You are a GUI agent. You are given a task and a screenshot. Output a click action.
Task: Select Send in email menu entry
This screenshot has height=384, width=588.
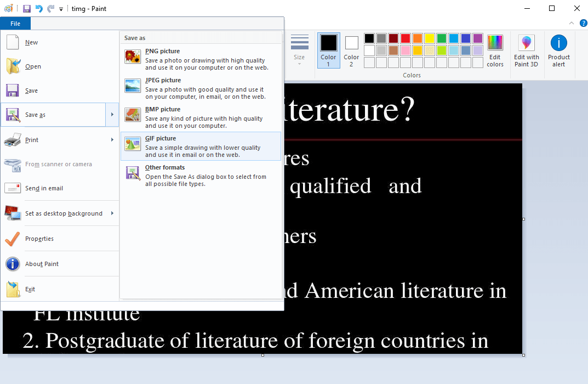60,188
